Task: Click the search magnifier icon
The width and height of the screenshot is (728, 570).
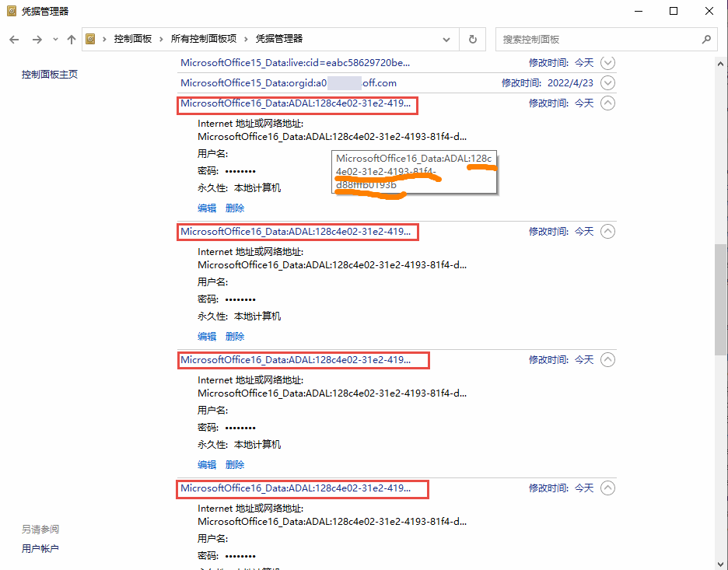Action: pyautogui.click(x=706, y=39)
